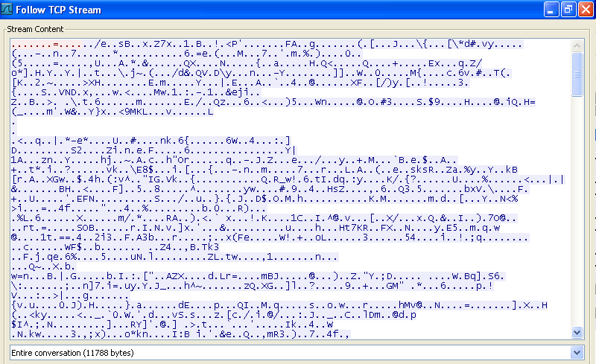Minimize the Follow TCP Stream window

tap(551, 10)
